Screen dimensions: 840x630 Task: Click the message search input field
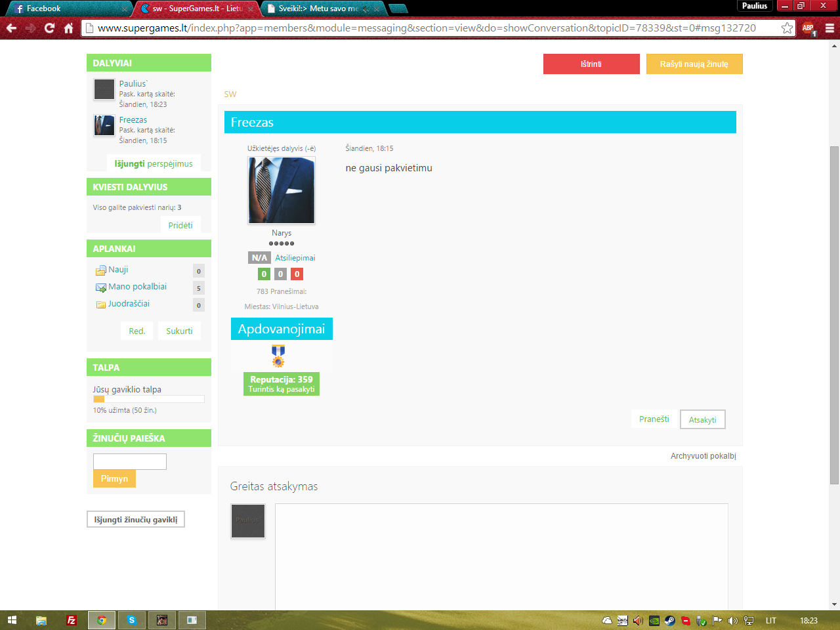coord(130,461)
